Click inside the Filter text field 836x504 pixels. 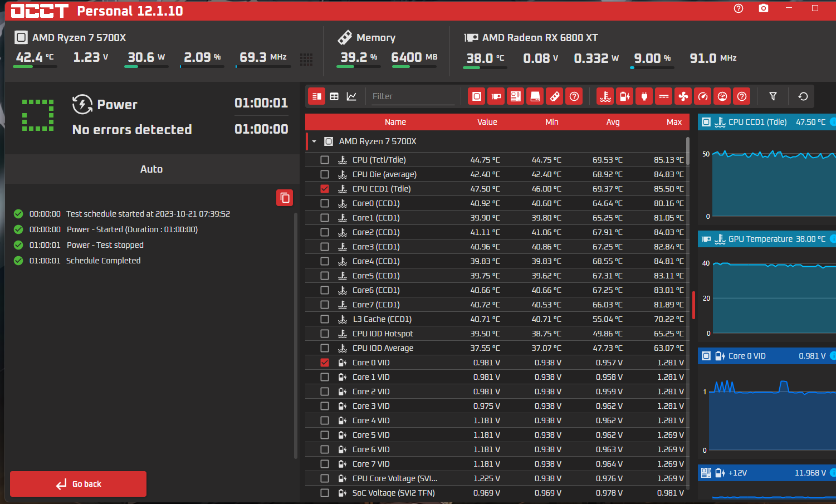point(413,96)
